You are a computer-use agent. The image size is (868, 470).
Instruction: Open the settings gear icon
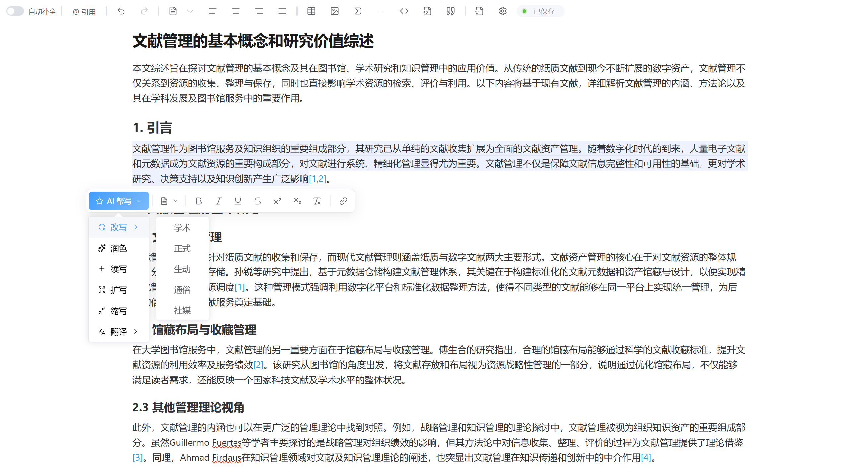[502, 11]
